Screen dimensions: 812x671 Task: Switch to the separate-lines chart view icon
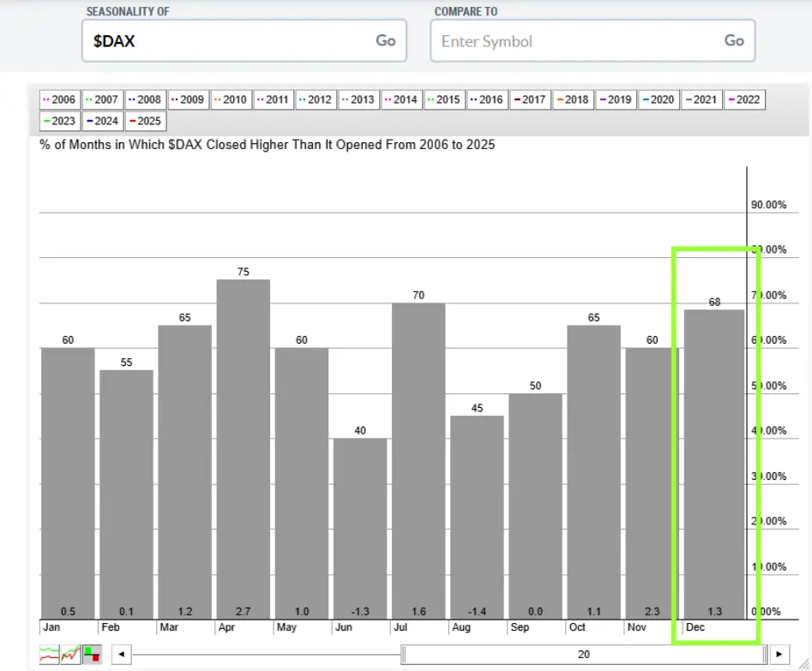pyautogui.click(x=51, y=654)
